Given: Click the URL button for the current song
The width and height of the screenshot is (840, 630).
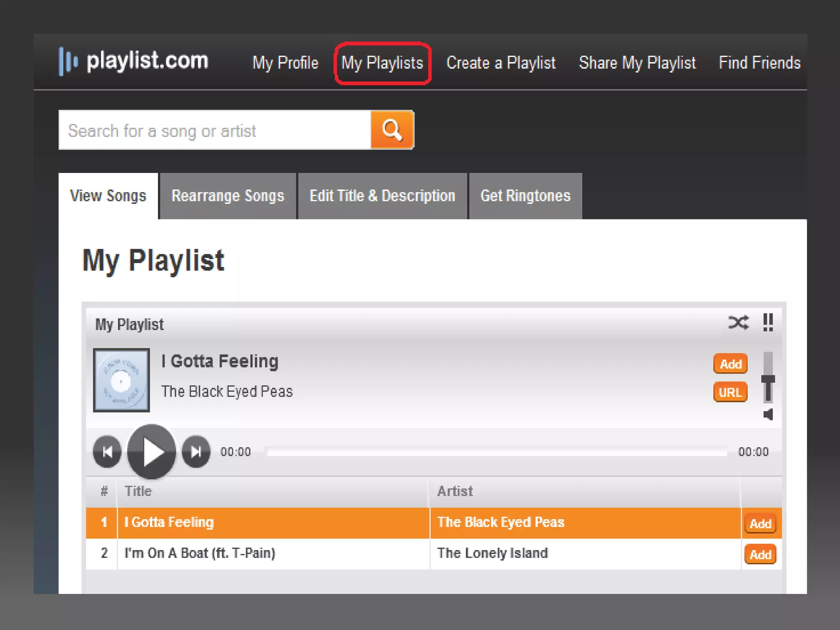Looking at the screenshot, I should pyautogui.click(x=730, y=392).
